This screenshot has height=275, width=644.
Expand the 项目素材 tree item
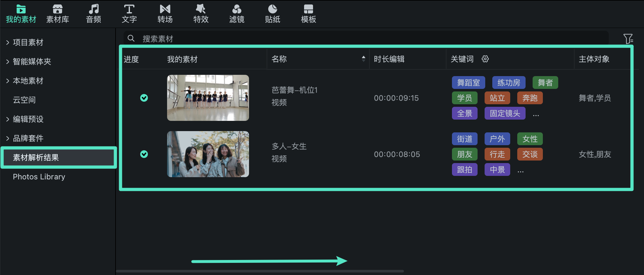8,43
